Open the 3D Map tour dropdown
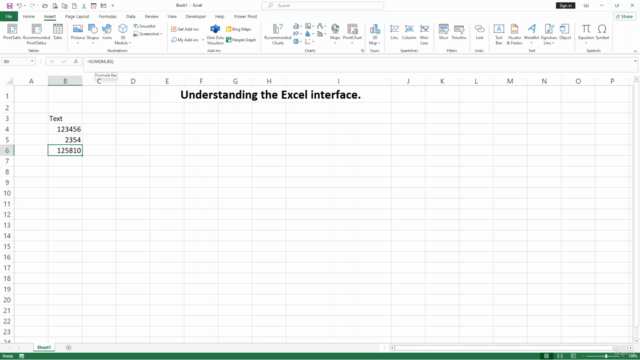The height and width of the screenshot is (360, 640). (x=374, y=34)
